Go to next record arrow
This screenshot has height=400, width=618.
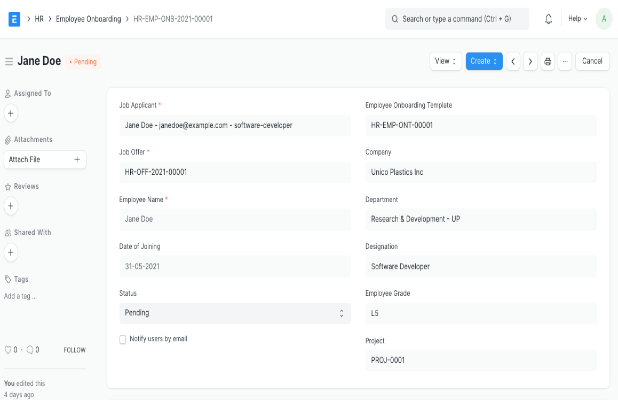530,61
